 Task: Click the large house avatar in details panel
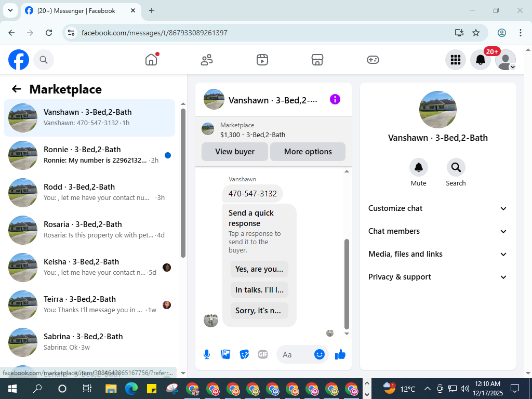(437, 110)
